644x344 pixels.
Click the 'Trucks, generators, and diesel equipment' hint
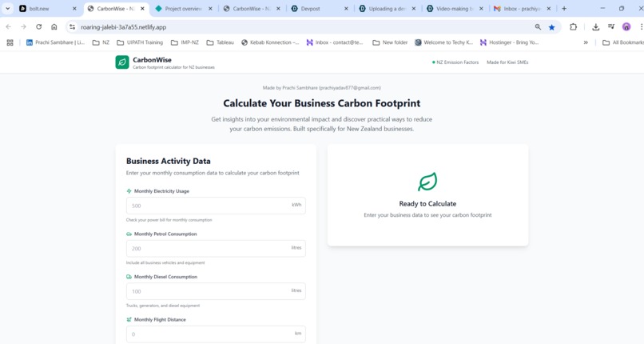(163, 306)
